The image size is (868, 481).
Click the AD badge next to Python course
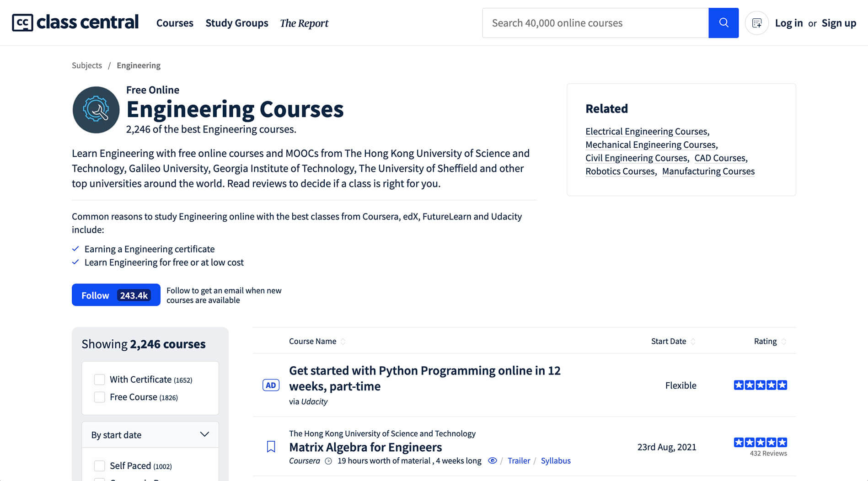pyautogui.click(x=271, y=385)
